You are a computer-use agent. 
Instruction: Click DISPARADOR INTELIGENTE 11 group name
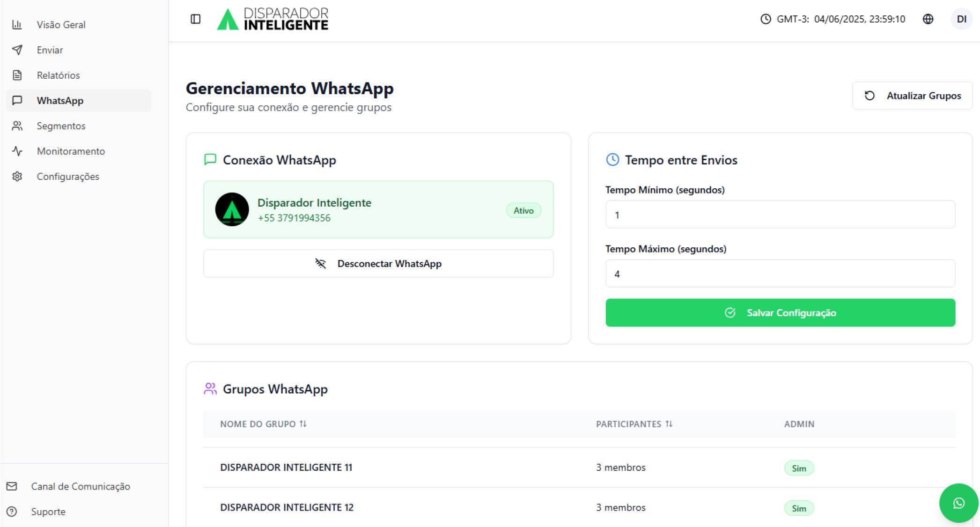[x=286, y=468]
